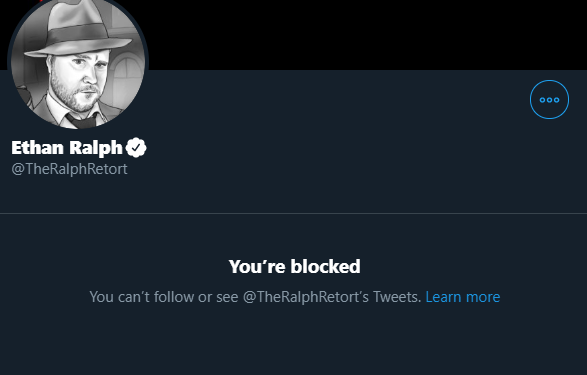Click the word blocked in the heading
587x375 pixels.
(x=325, y=266)
